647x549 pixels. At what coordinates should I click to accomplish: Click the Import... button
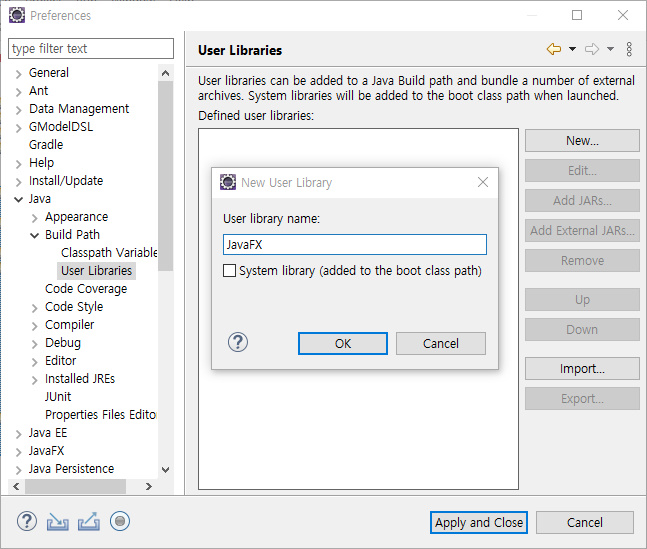click(582, 369)
